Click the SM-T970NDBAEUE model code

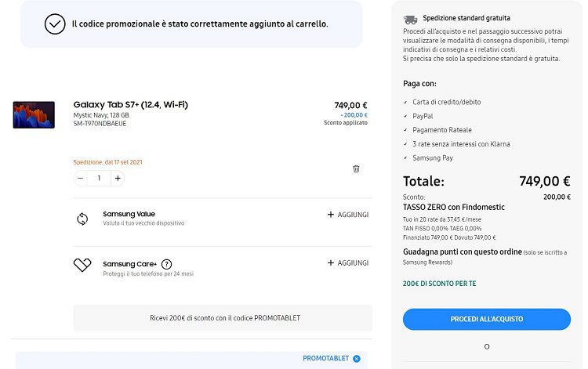[x=100, y=124]
